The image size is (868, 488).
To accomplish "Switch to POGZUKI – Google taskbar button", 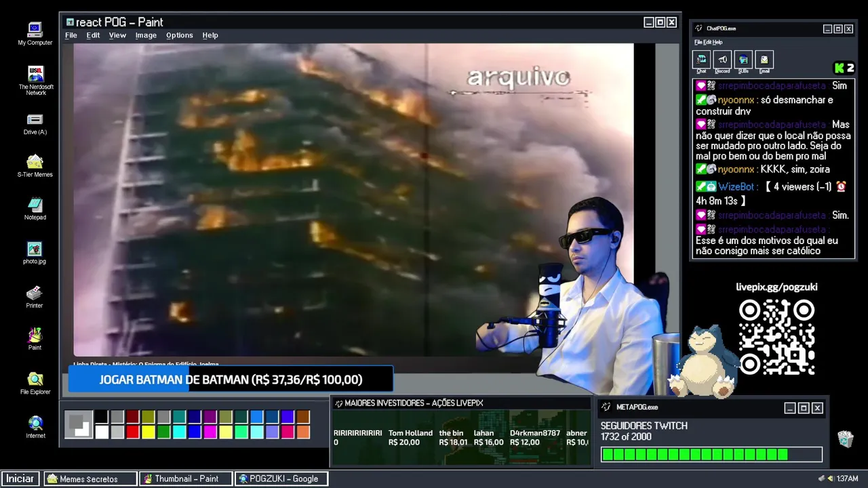I will click(281, 479).
